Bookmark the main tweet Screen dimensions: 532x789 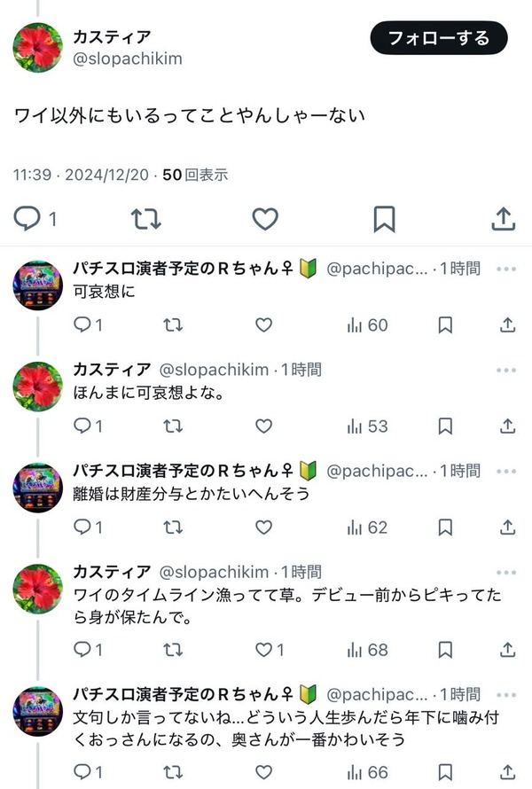coord(384,217)
